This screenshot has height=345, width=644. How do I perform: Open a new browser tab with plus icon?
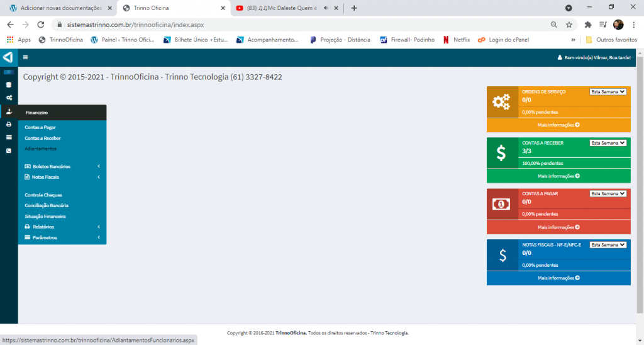tap(354, 8)
